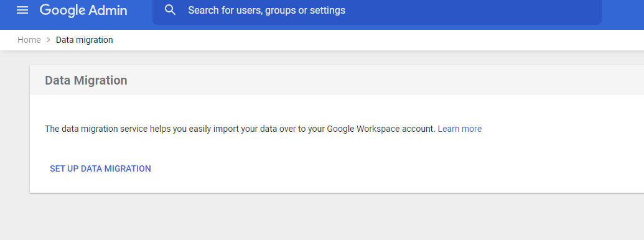Viewport: 644px width, 240px height.
Task: Open the Learn more link
Action: (x=460, y=129)
